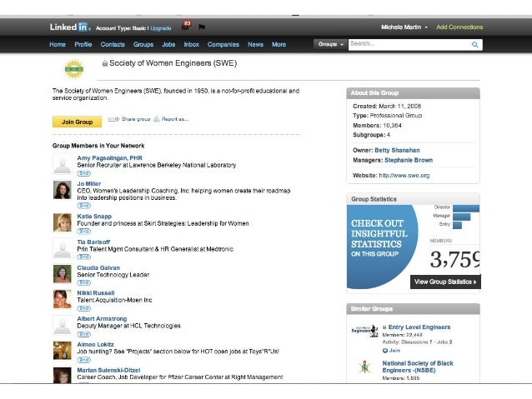Click Add Connections link

(459, 27)
